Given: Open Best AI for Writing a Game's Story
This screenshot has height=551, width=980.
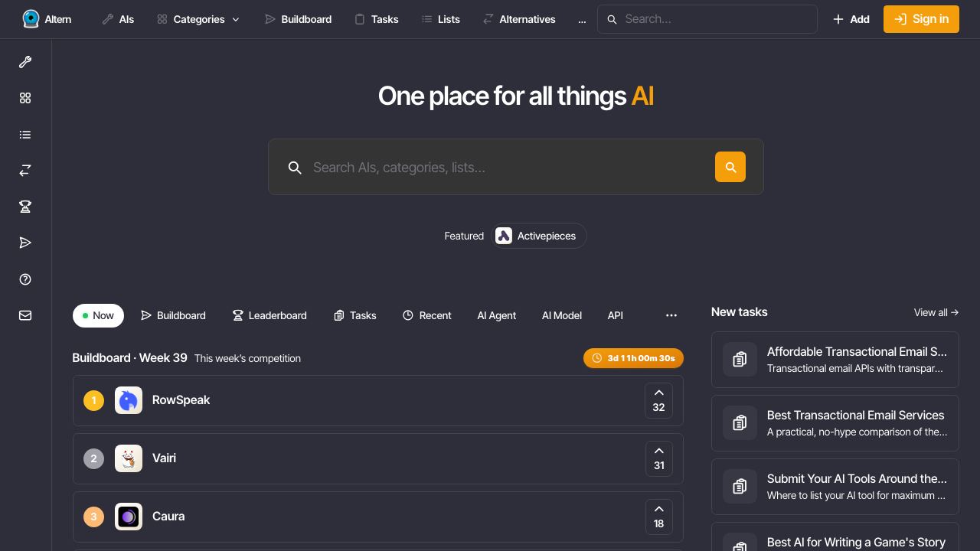Looking at the screenshot, I should tap(835, 537).
